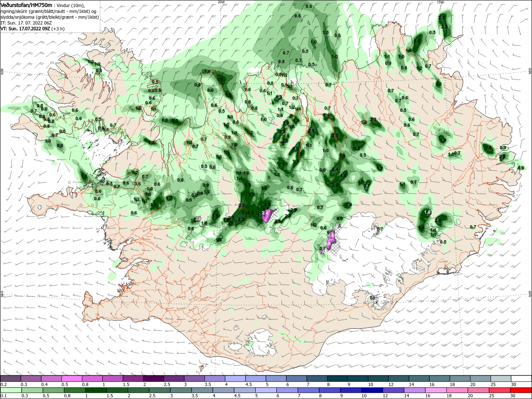Image resolution: width=532 pixels, height=399 pixels.
Task: Click the '5.3' precipitation value on the map
Action: [279, 97]
